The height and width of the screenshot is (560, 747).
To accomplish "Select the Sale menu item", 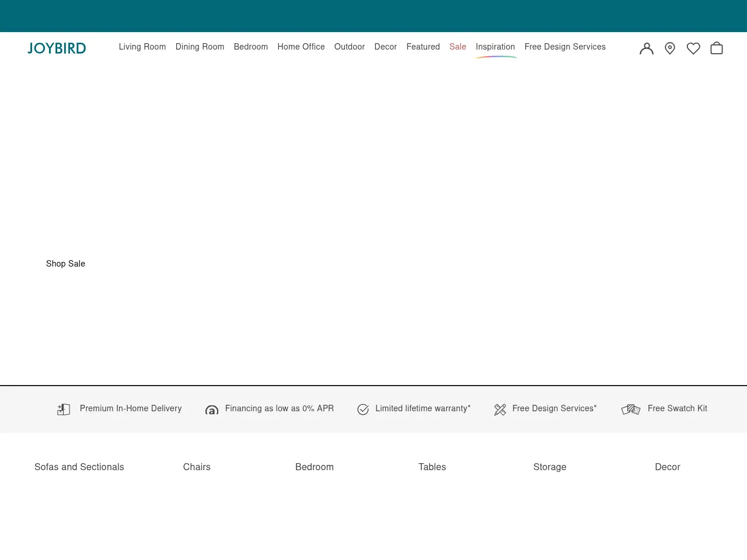I will pos(458,47).
